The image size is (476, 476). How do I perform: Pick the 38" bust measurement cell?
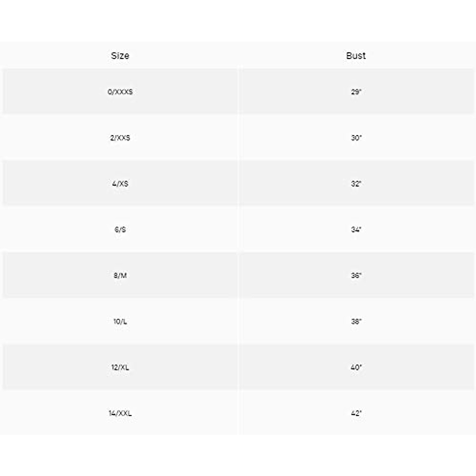(356, 321)
